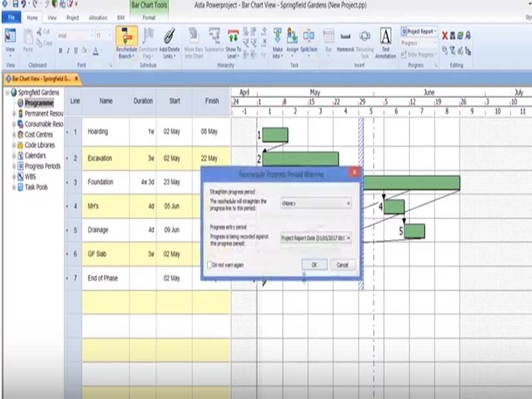Select the Task Pools tree item
Viewport: 532px width, 399px height.
point(36,187)
